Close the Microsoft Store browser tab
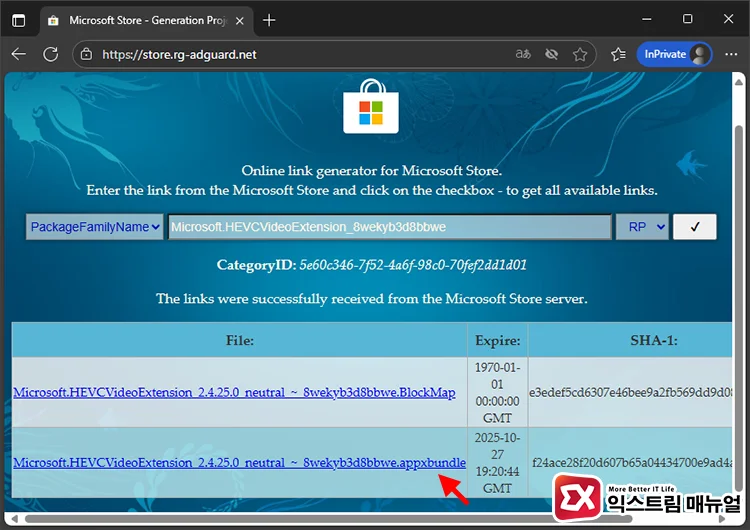This screenshot has height=530, width=750. pos(236,20)
